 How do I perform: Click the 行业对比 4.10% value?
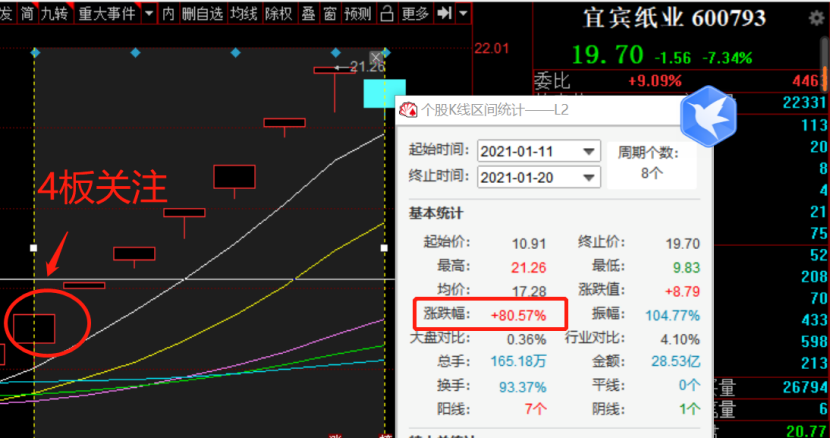[x=680, y=340]
